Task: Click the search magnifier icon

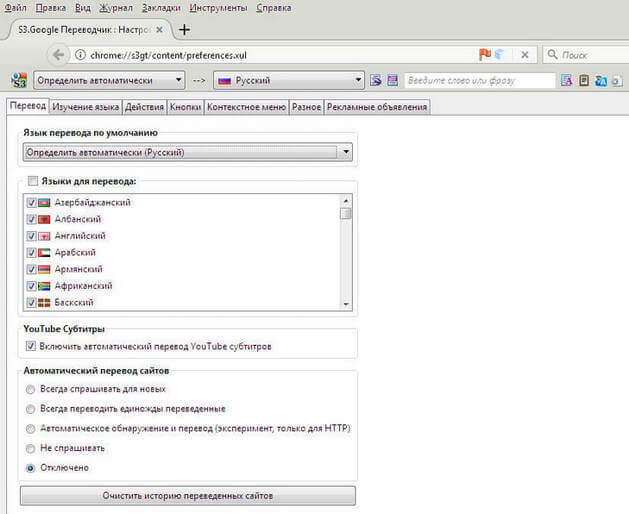Action: pyautogui.click(x=552, y=55)
